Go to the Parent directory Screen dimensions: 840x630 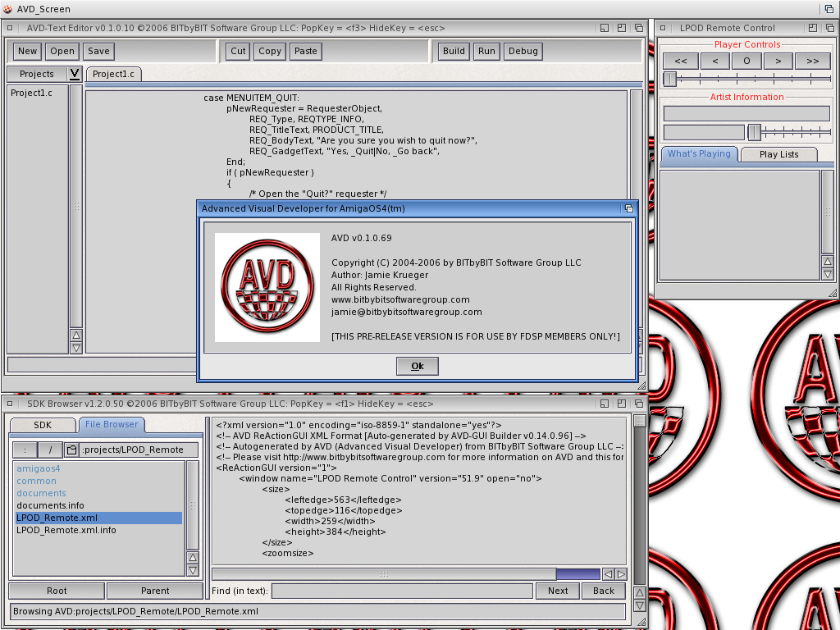(154, 591)
